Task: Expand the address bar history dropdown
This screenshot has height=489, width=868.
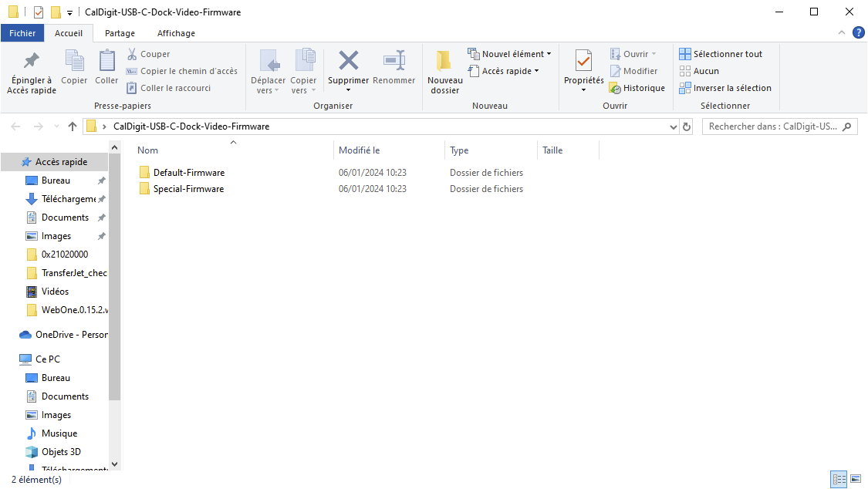Action: (673, 126)
